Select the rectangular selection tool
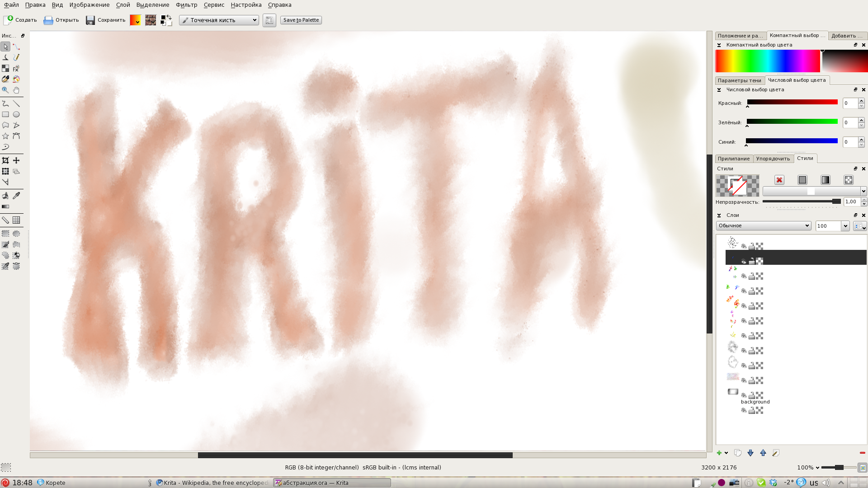 tap(5, 234)
